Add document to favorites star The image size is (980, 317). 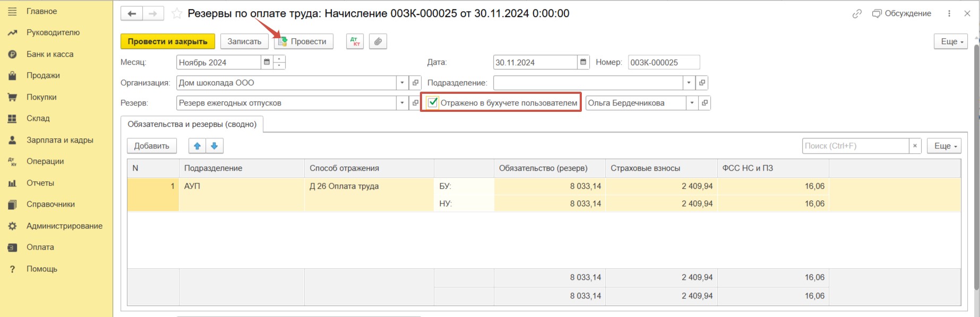[x=177, y=14]
